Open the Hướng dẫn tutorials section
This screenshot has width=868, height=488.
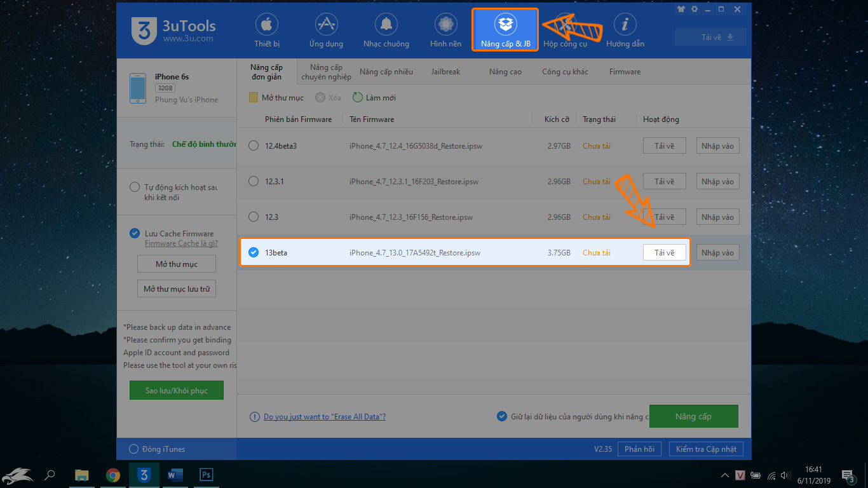(625, 30)
